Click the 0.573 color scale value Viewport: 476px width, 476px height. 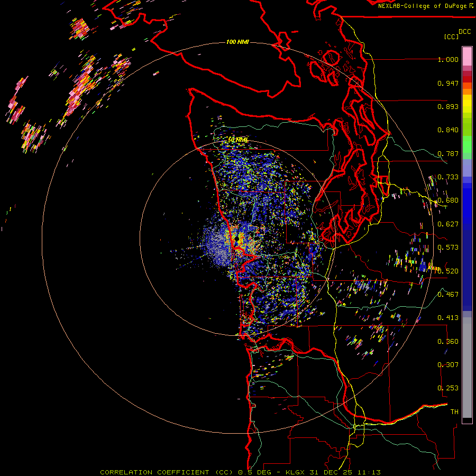point(448,248)
